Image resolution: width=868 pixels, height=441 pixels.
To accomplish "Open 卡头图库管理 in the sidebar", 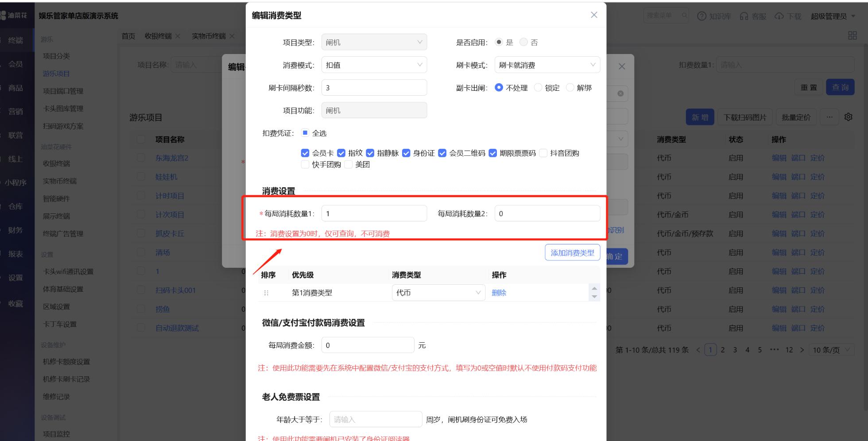I will click(63, 108).
